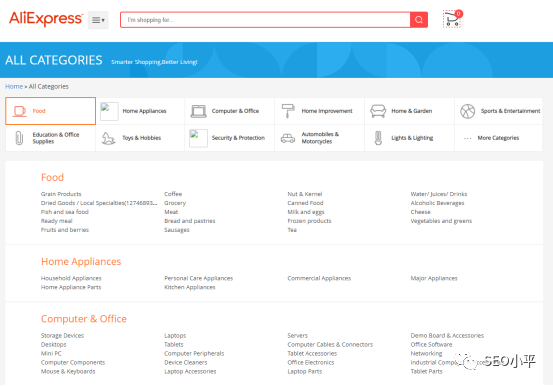Viewport: 553px width, 386px height.
Task: Select the Food cup icon tile
Action: click(x=20, y=111)
